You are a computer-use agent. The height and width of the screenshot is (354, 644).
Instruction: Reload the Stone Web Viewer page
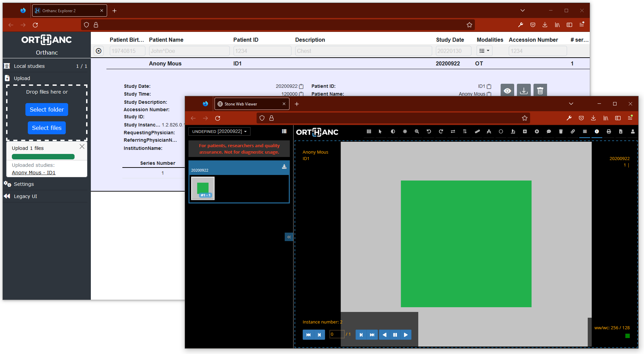point(218,118)
